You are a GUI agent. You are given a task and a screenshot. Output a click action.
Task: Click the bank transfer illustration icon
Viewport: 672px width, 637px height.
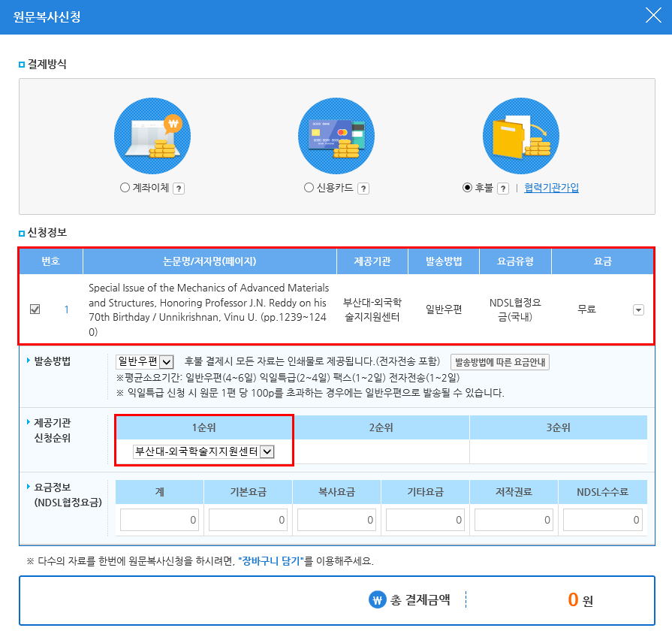[152, 136]
